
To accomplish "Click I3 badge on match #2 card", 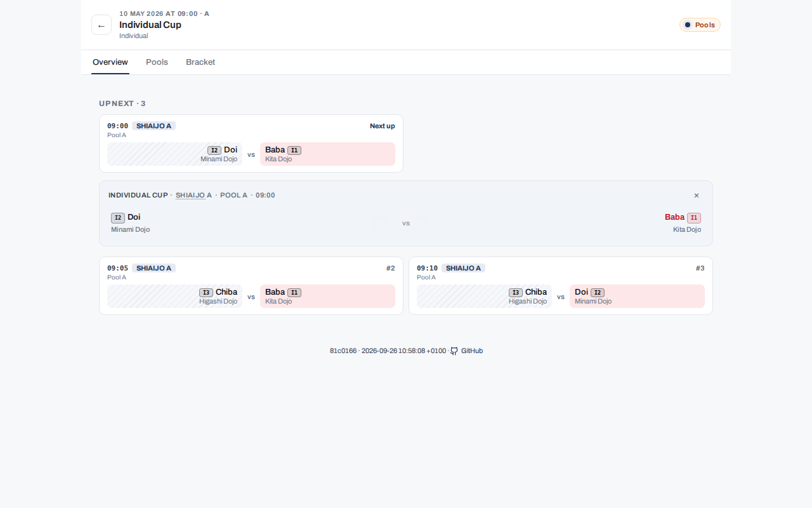I will pyautogui.click(x=206, y=293).
